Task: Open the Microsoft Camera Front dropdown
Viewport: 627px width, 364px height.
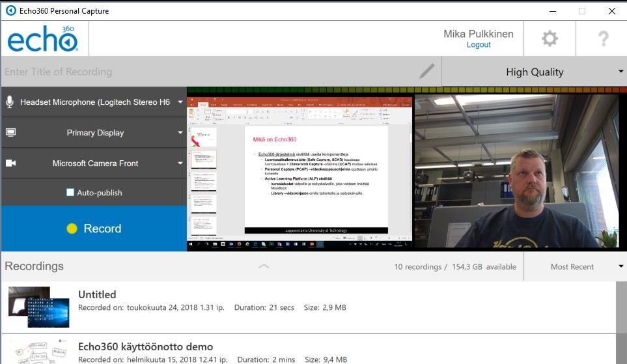Action: coord(94,163)
